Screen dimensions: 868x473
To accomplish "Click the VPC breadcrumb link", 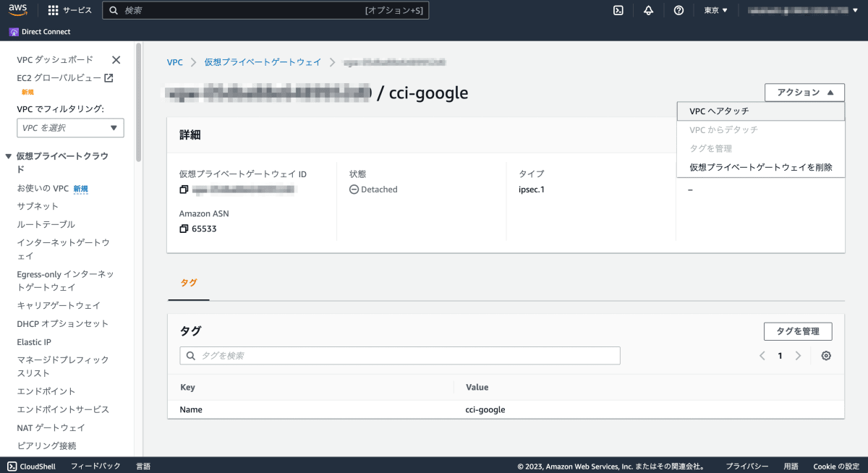I will (x=175, y=62).
